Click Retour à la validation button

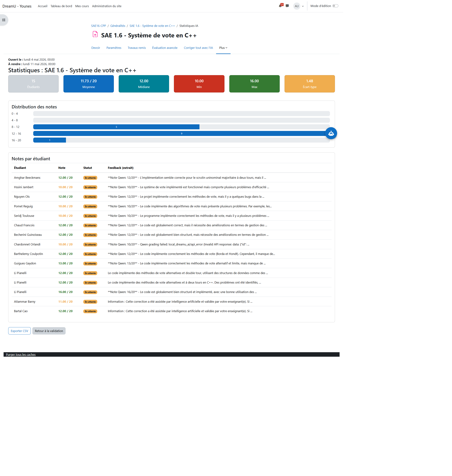[x=49, y=331]
